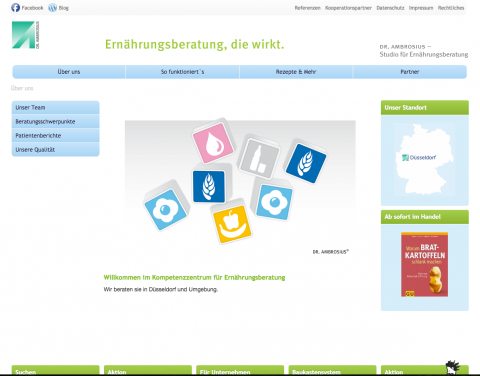
Task: Open the WordPress Blog icon
Action: 53,8
